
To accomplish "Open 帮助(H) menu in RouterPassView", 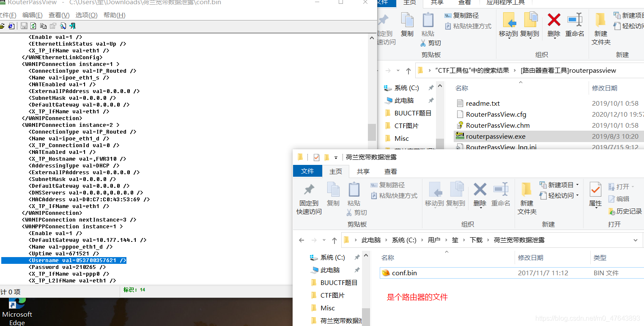I will click(115, 15).
